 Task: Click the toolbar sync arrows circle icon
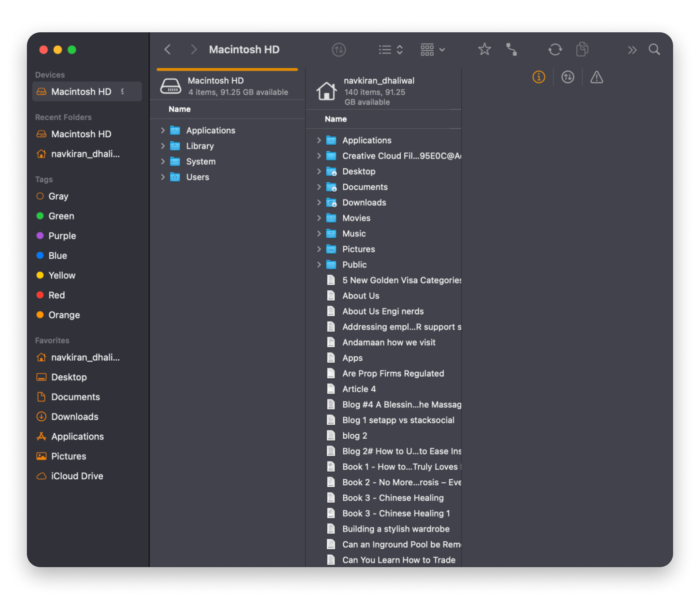coord(339,49)
